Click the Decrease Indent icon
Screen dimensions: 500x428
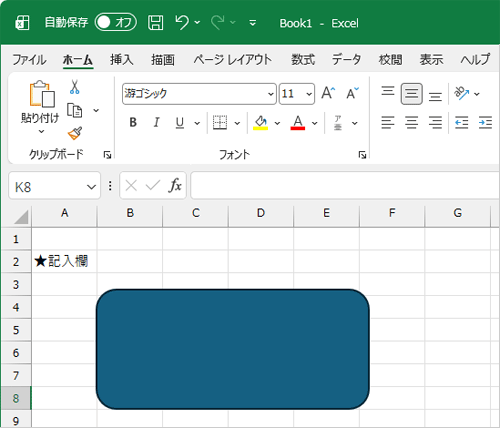(462, 123)
